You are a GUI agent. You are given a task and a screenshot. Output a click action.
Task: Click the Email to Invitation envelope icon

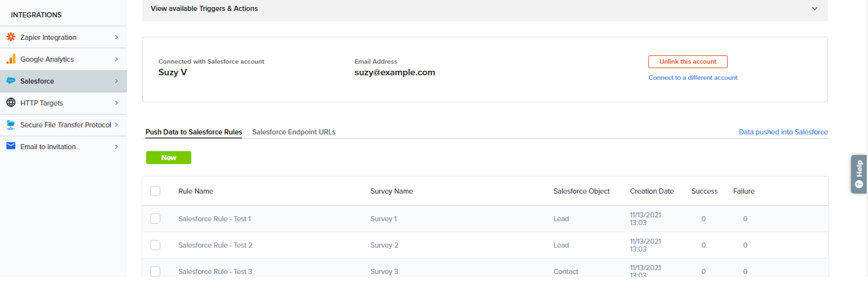[x=10, y=147]
